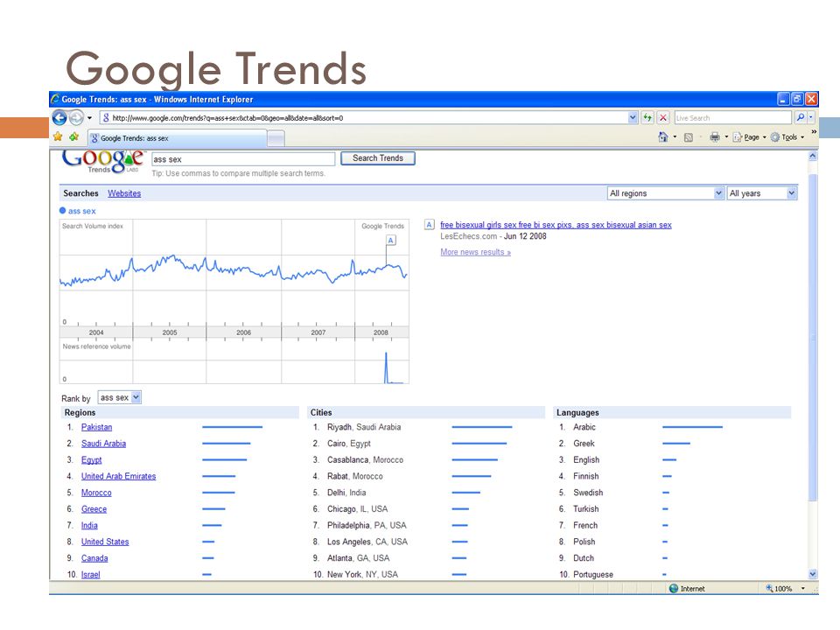Click the Add to Favorites icon
The width and height of the screenshot is (840, 630).
pyautogui.click(x=73, y=137)
